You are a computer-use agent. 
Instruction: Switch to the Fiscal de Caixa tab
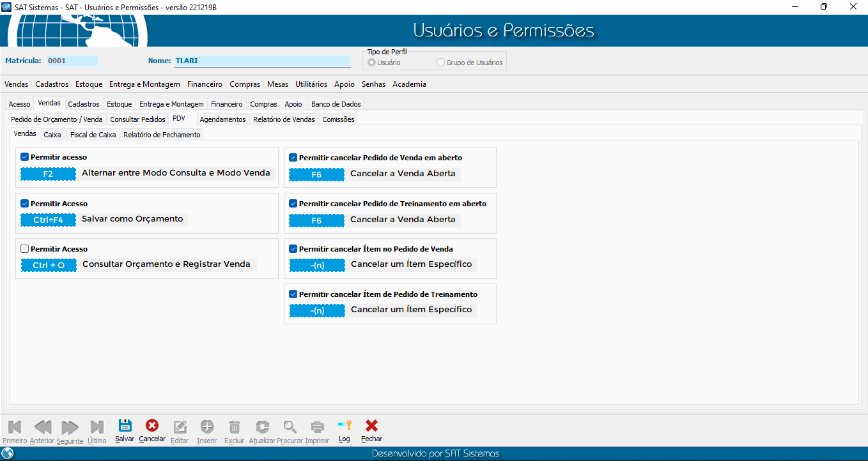(x=93, y=135)
